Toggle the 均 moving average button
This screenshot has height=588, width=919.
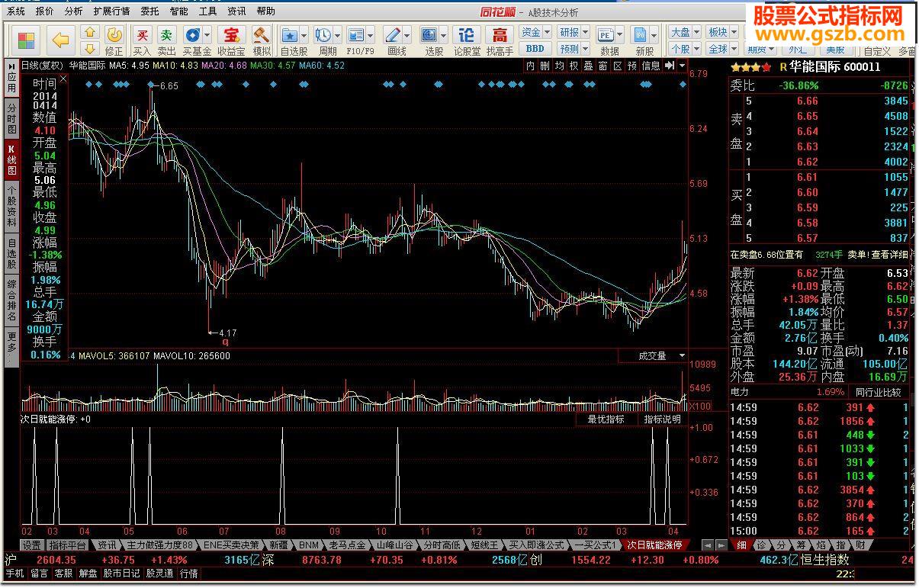click(559, 66)
